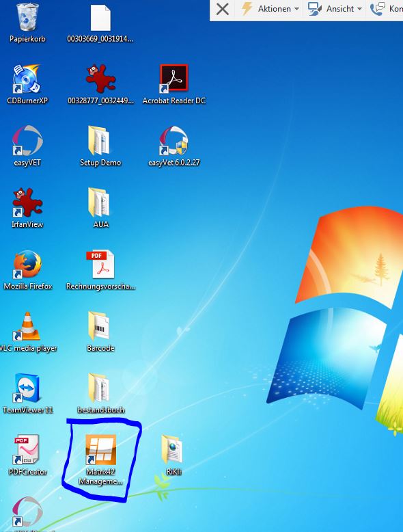The width and height of the screenshot is (403, 532).
Task: Close the remote session toolbar with X
Action: click(x=223, y=9)
